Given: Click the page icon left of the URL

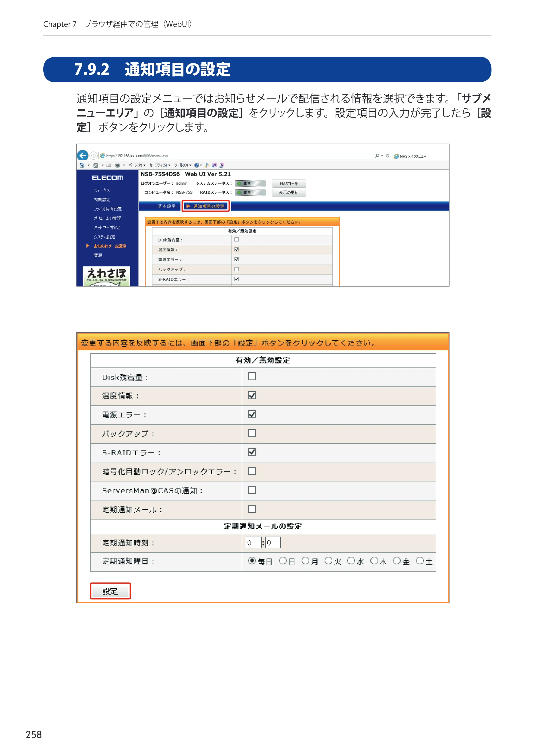Looking at the screenshot, I should click(x=102, y=156).
